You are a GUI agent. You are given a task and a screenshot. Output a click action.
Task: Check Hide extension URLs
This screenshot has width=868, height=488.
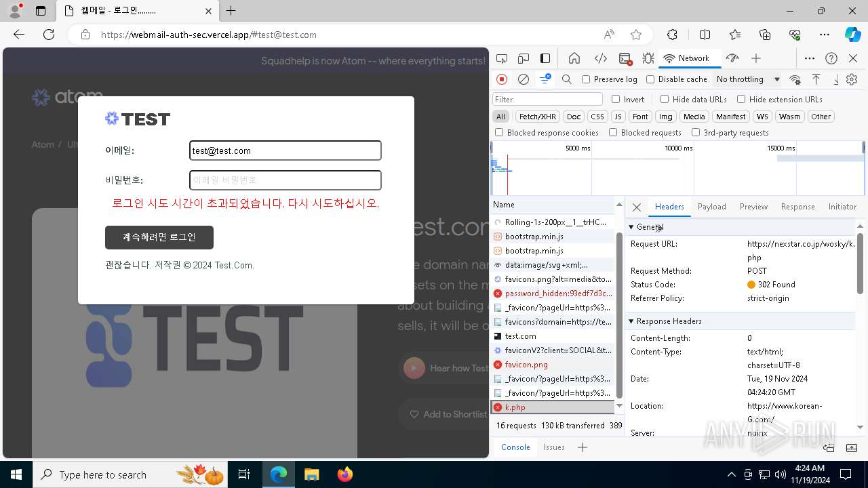(741, 99)
